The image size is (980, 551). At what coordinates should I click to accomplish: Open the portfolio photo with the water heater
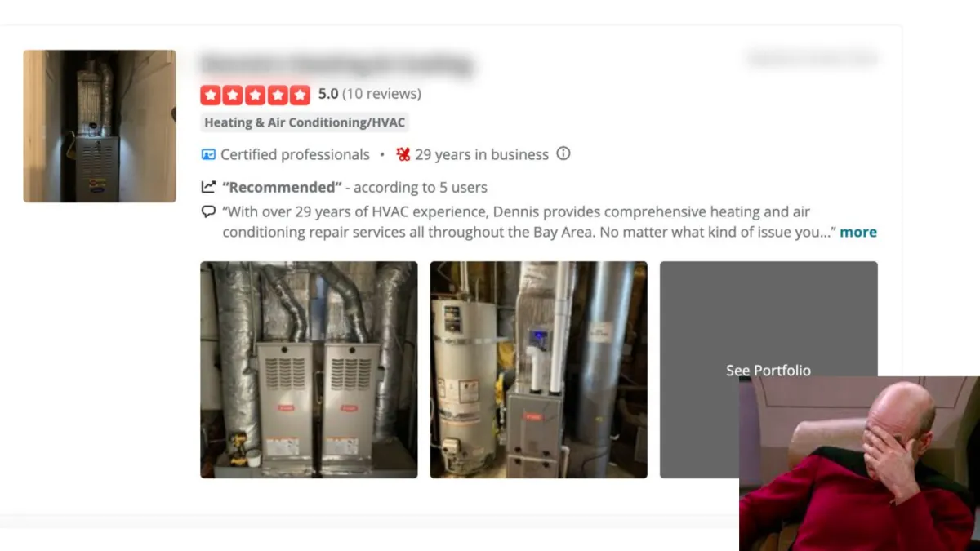coord(539,370)
